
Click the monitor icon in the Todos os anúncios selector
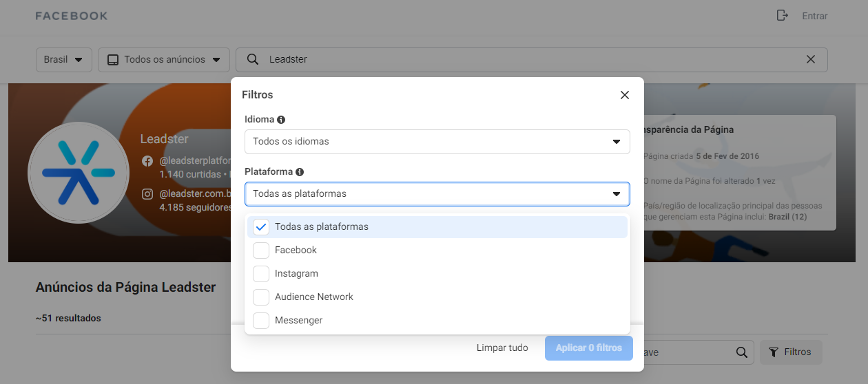pos(112,59)
